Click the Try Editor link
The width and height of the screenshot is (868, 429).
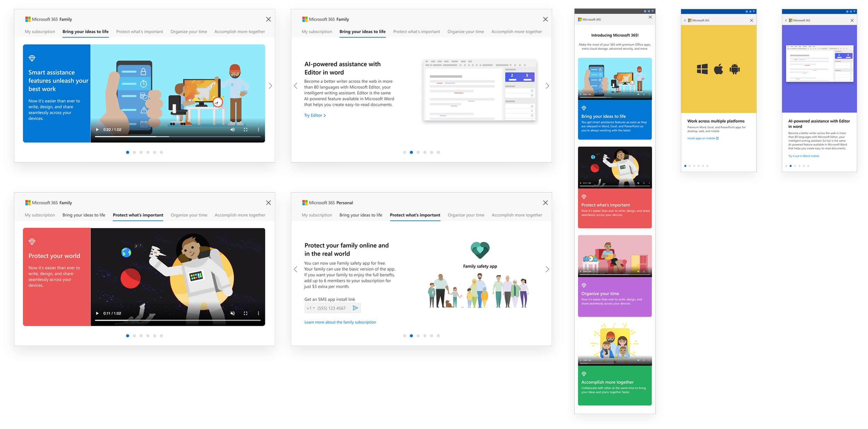pyautogui.click(x=315, y=115)
